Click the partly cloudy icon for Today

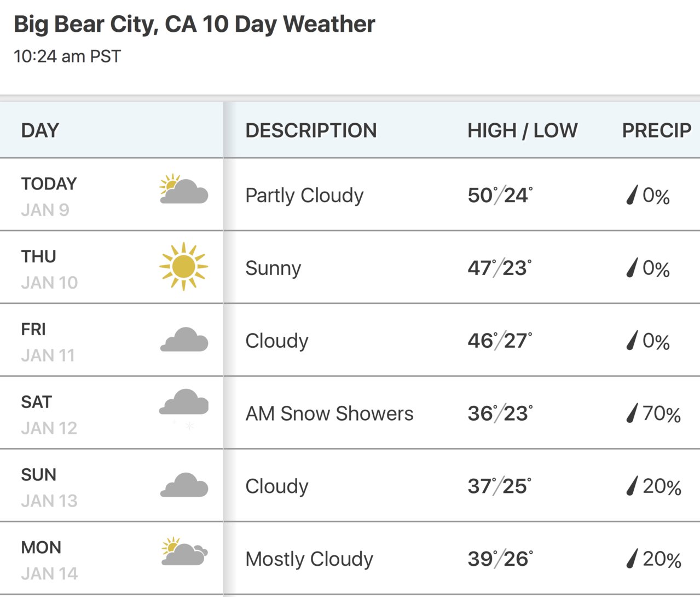click(183, 190)
